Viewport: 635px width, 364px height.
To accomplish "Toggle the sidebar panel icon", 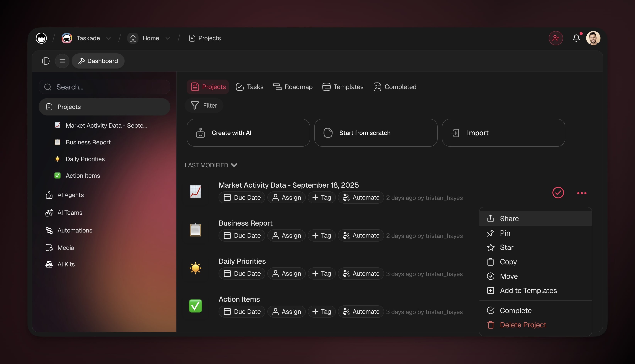I will point(46,61).
